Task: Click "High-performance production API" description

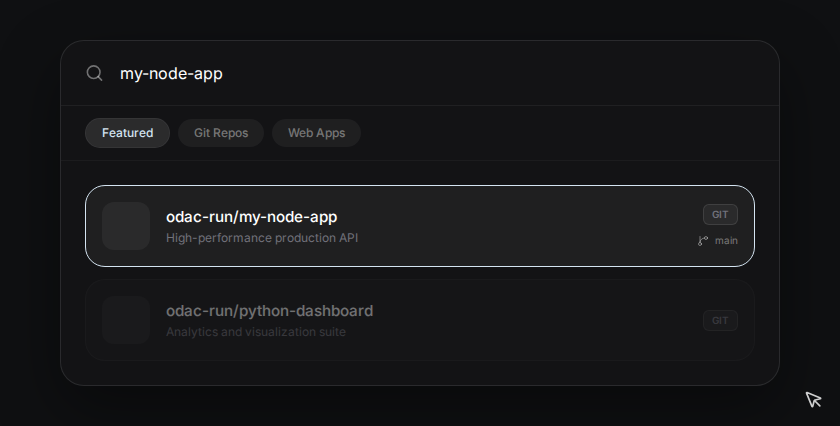Action: [262, 238]
